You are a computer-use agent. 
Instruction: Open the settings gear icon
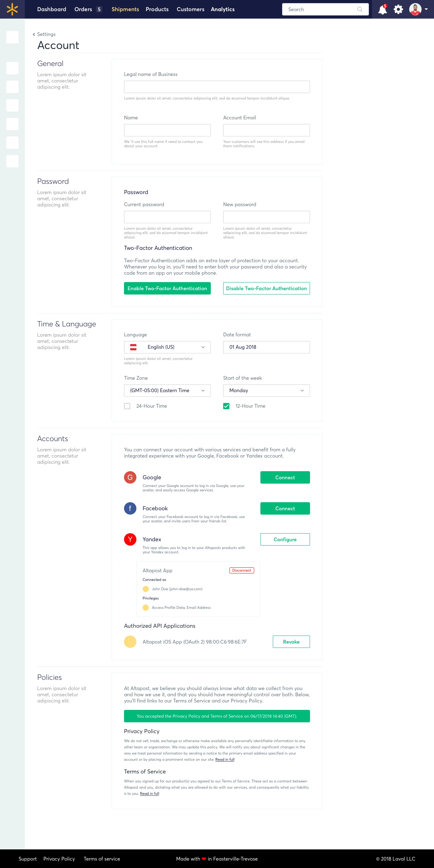point(398,9)
